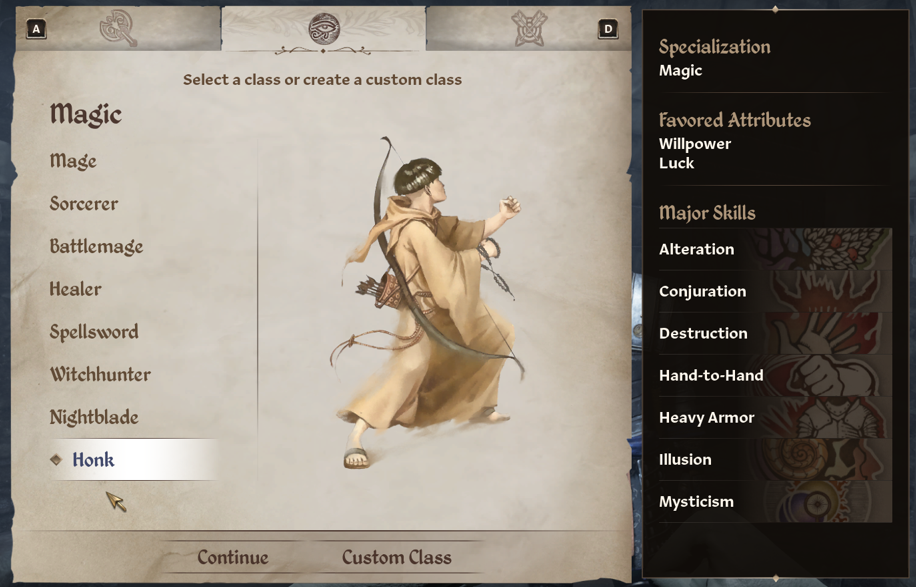The width and height of the screenshot is (916, 587).
Task: Select the Magic specialization eye tab
Action: coord(324,28)
